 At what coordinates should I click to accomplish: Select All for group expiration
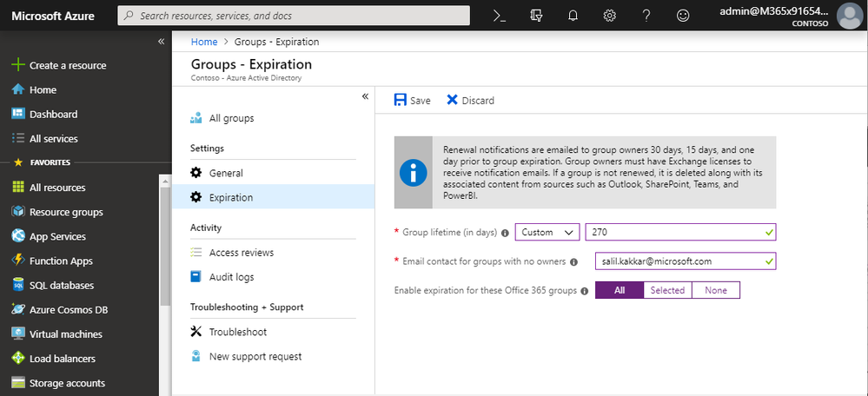click(620, 290)
